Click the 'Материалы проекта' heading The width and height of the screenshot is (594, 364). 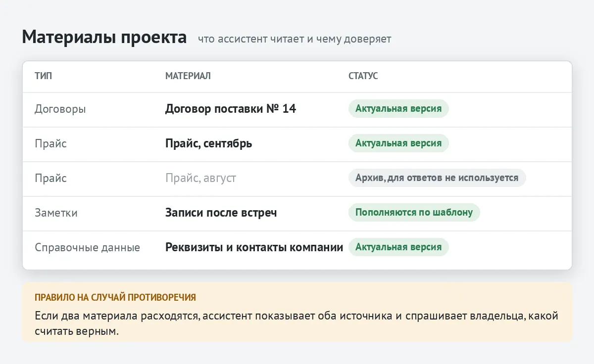(x=104, y=37)
